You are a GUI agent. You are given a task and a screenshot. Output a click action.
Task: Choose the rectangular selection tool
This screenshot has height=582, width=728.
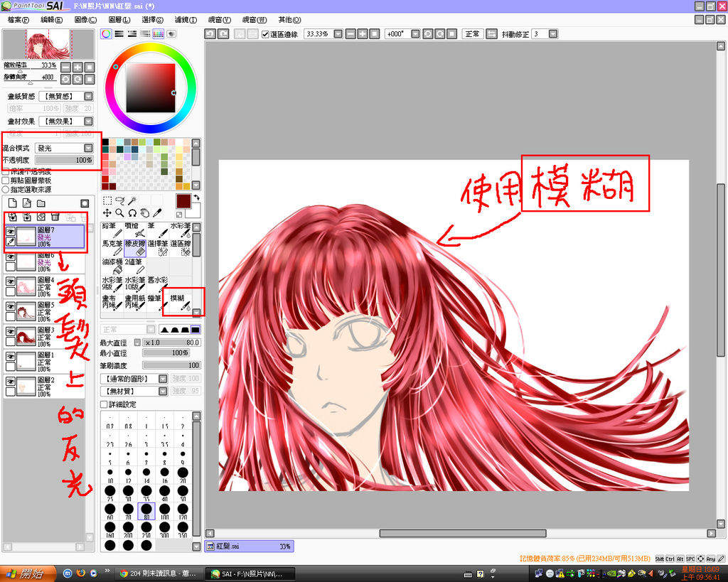(107, 200)
